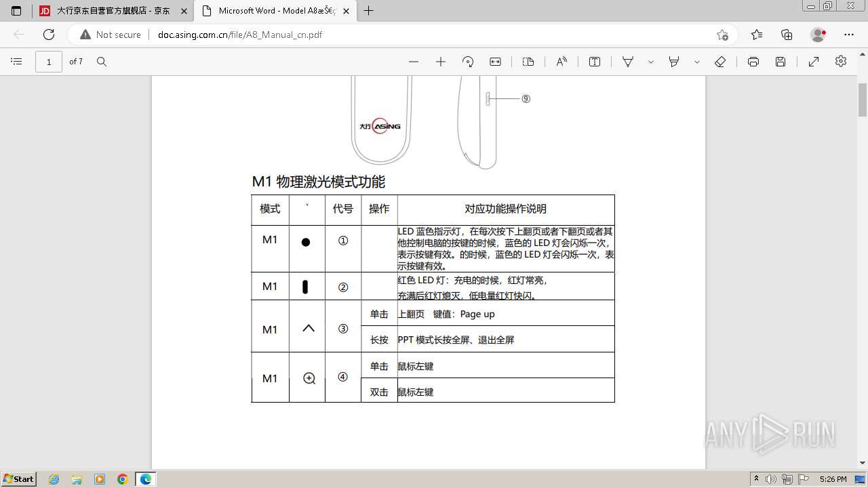Click the volume icon in system tray
Image resolution: width=868 pixels, height=488 pixels.
pyautogui.click(x=771, y=479)
